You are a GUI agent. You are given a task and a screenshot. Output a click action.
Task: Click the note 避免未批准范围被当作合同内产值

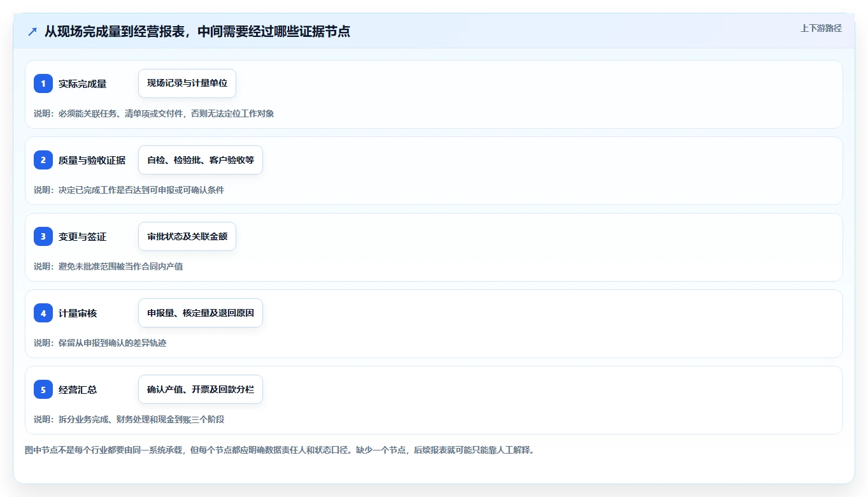[x=108, y=266]
